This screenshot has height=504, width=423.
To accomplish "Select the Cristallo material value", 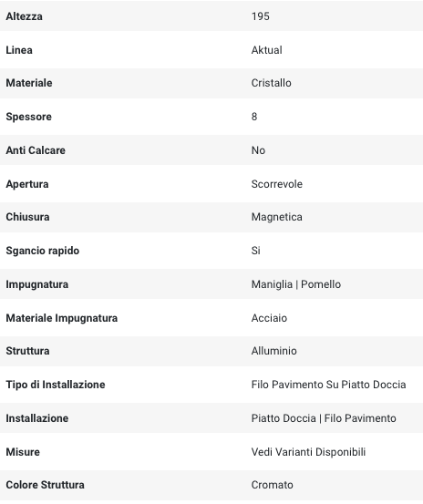I will 272,83.
